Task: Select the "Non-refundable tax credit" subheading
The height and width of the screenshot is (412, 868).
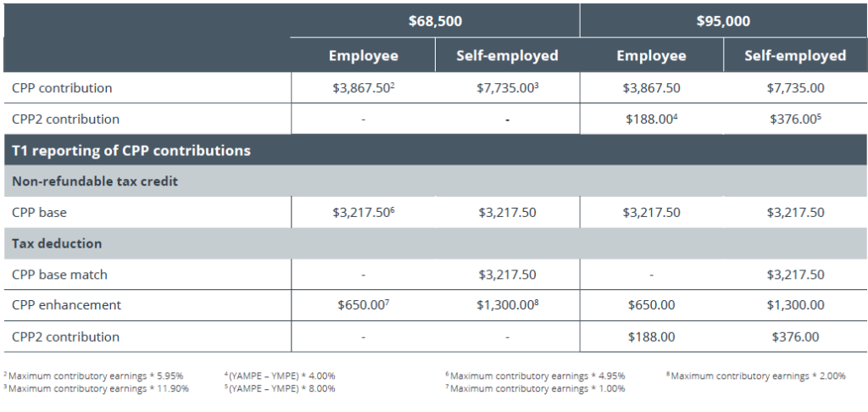Action: [x=95, y=181]
